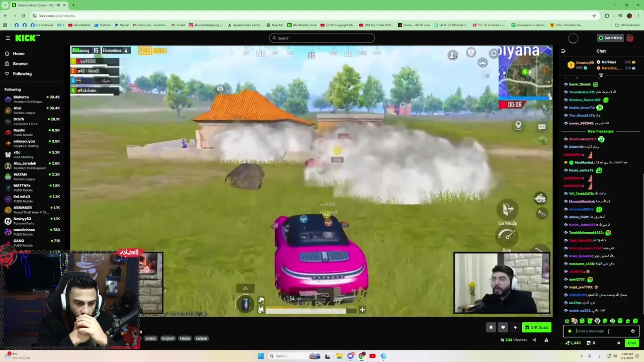Screen dimensions: 644x362
Task: Open Absi channel from Following list
Action: coord(33,110)
